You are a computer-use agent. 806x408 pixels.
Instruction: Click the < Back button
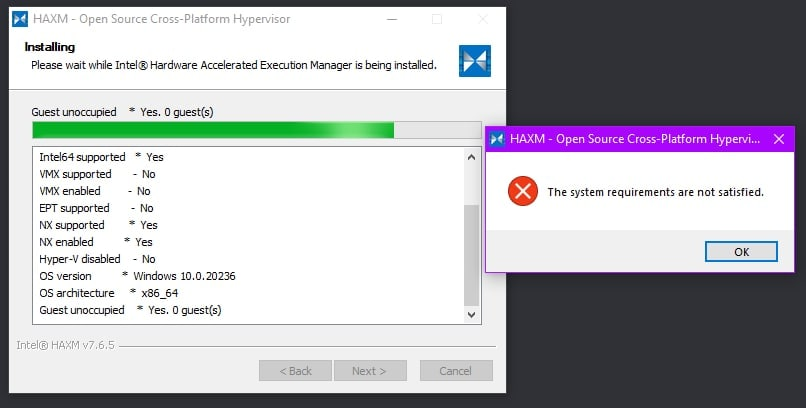point(295,370)
